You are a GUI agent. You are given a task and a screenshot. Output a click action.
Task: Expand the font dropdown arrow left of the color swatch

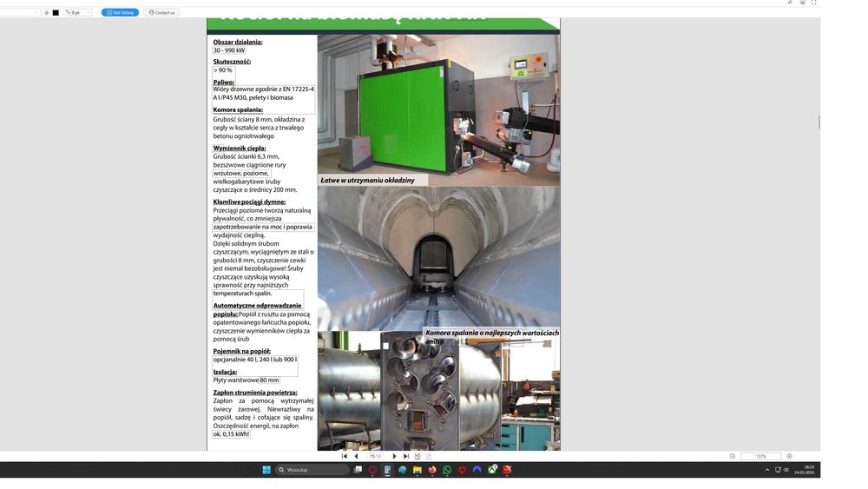(36, 12)
